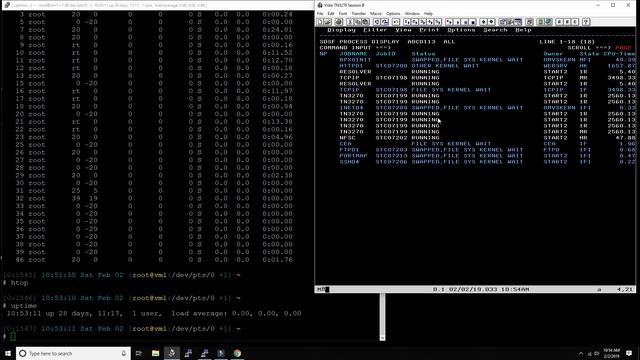640x360 pixels.
Task: Open the Help menu in the Vista menu bar
Action: [428, 13]
